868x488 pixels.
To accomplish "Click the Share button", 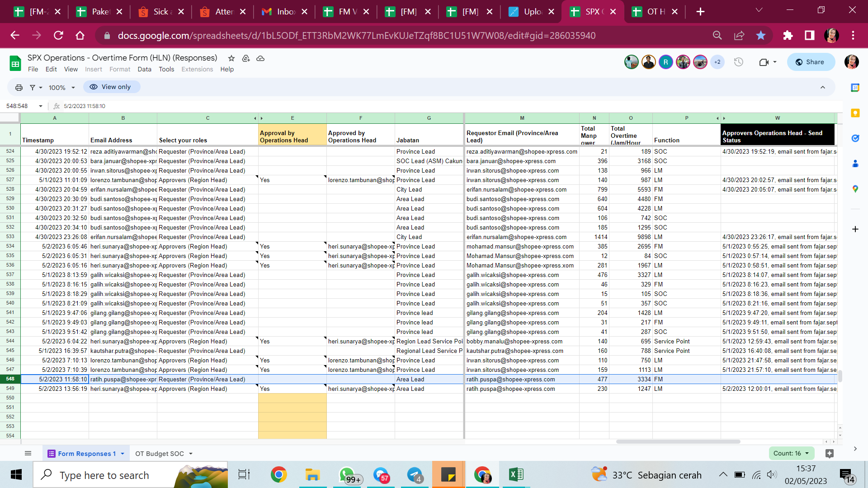I will (x=811, y=62).
